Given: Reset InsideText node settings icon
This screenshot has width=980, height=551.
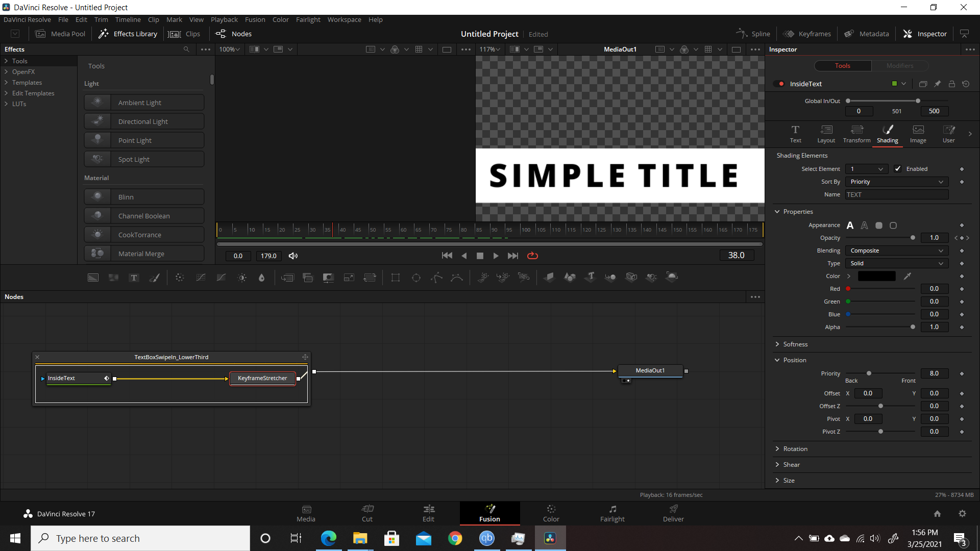Looking at the screenshot, I should (966, 84).
